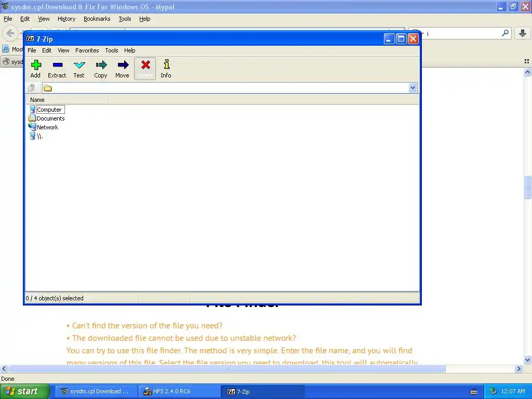Click the Mypal search input field

click(x=462, y=33)
